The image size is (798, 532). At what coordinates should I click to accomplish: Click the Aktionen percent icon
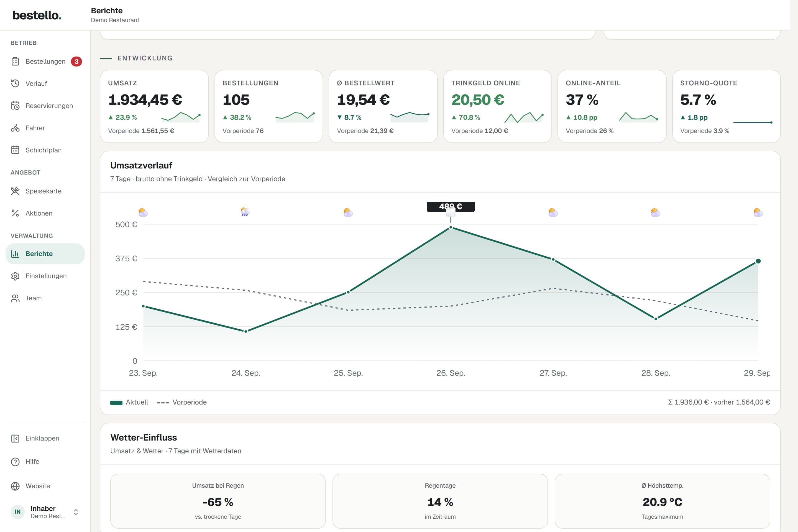click(x=15, y=213)
